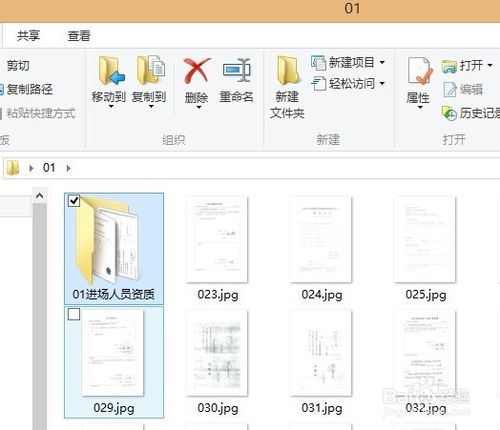This screenshot has width=500, height=430.
Task: Expand the New item (新建项目) dropdown
Action: click(382, 62)
